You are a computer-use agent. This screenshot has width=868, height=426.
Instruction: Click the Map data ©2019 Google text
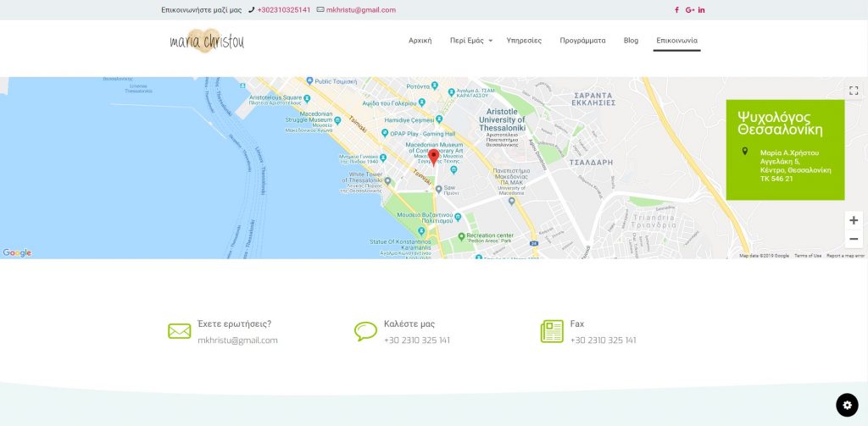tap(765, 256)
